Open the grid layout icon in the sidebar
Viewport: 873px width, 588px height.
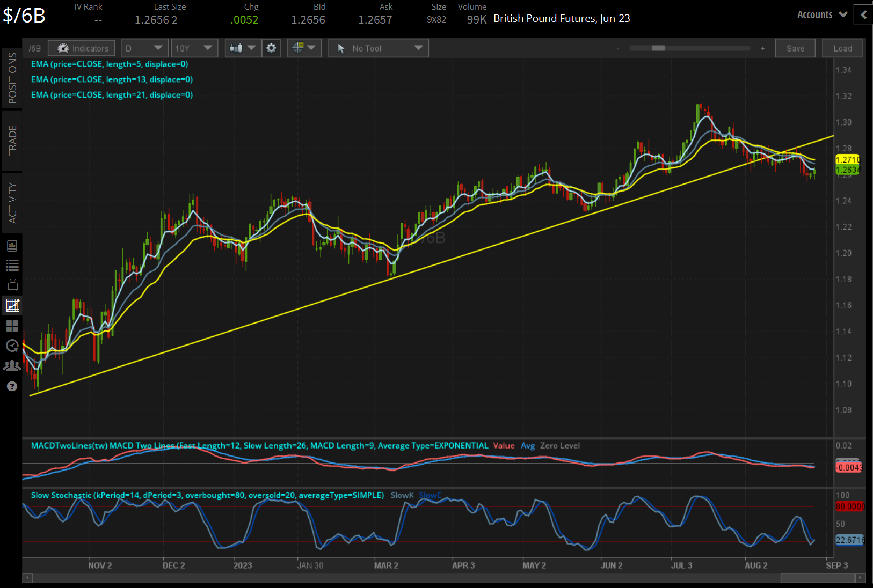[x=12, y=326]
